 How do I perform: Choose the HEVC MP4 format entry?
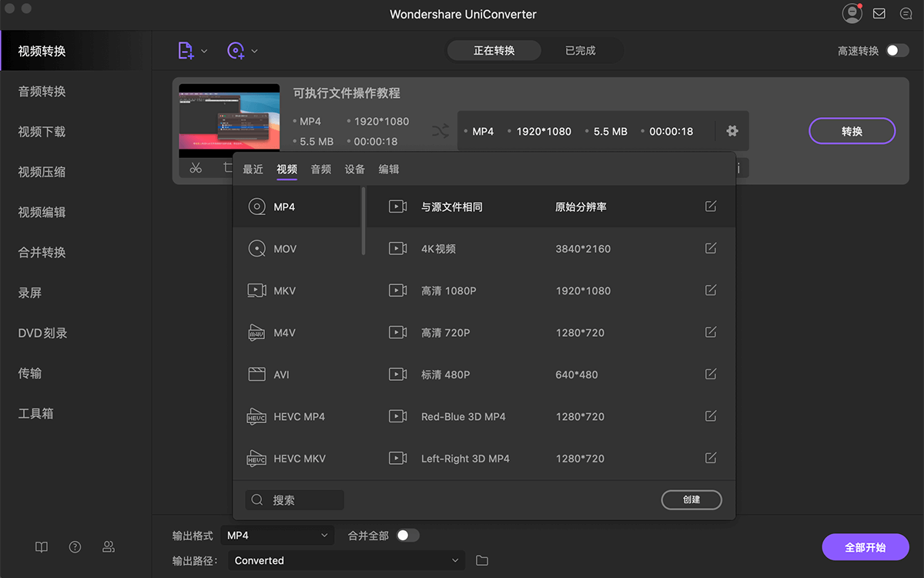pos(297,417)
